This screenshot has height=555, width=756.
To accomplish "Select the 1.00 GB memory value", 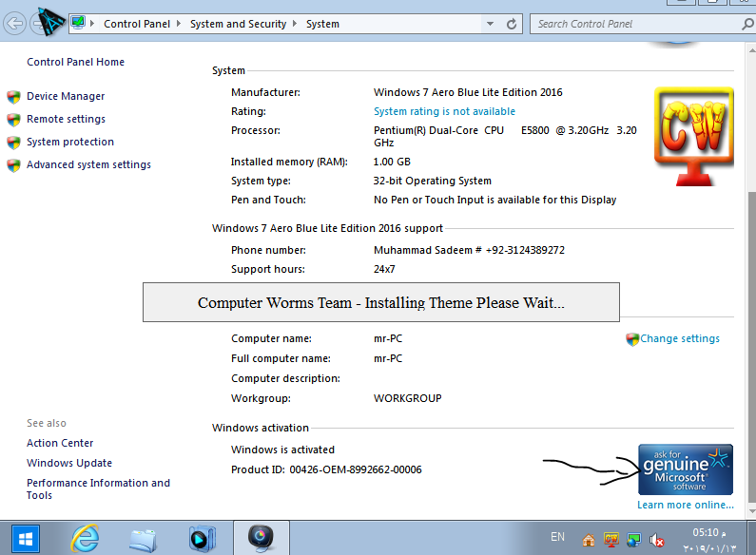I will pos(392,162).
